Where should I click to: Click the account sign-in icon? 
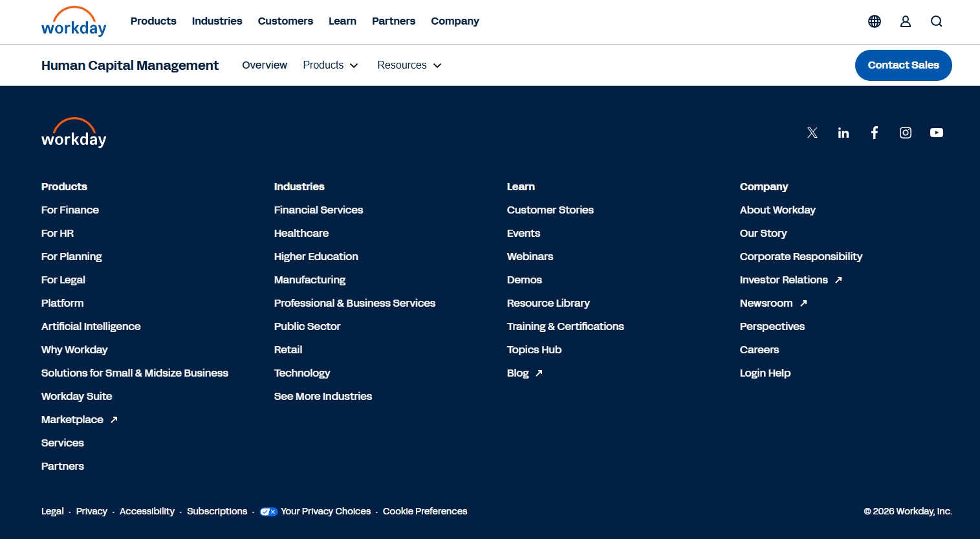click(x=905, y=21)
